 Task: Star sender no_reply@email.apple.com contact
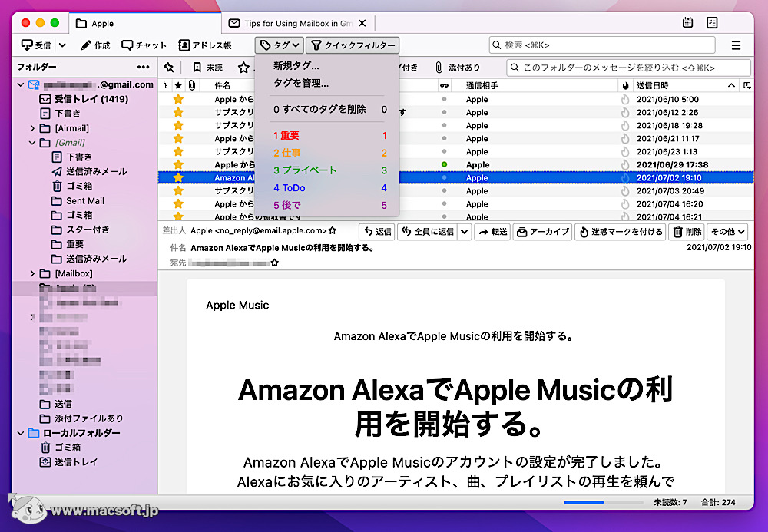333,230
